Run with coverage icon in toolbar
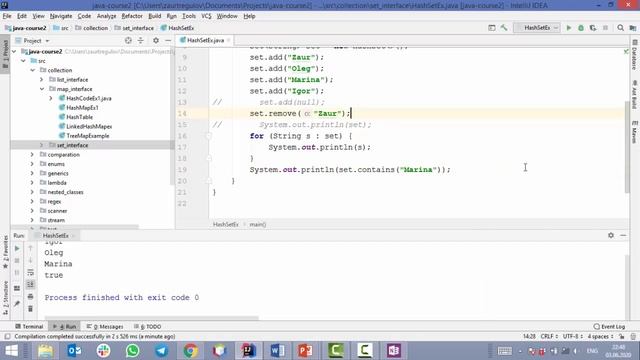Viewport: 640px width, 360px height. click(593, 28)
